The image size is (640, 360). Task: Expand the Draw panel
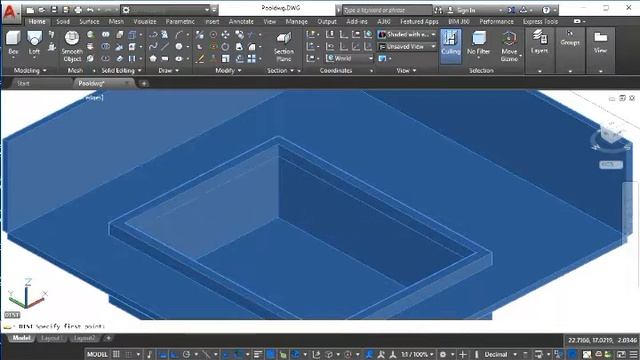pyautogui.click(x=168, y=71)
